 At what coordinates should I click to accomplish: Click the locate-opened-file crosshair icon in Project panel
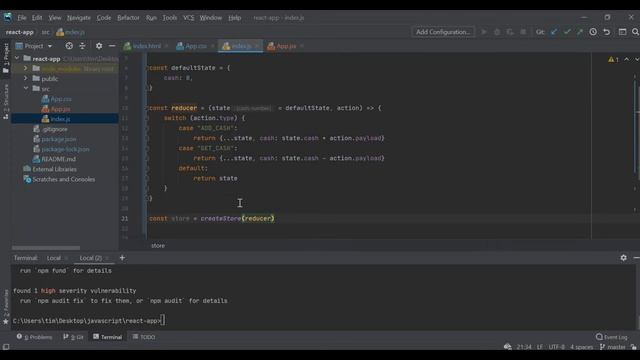(69, 46)
